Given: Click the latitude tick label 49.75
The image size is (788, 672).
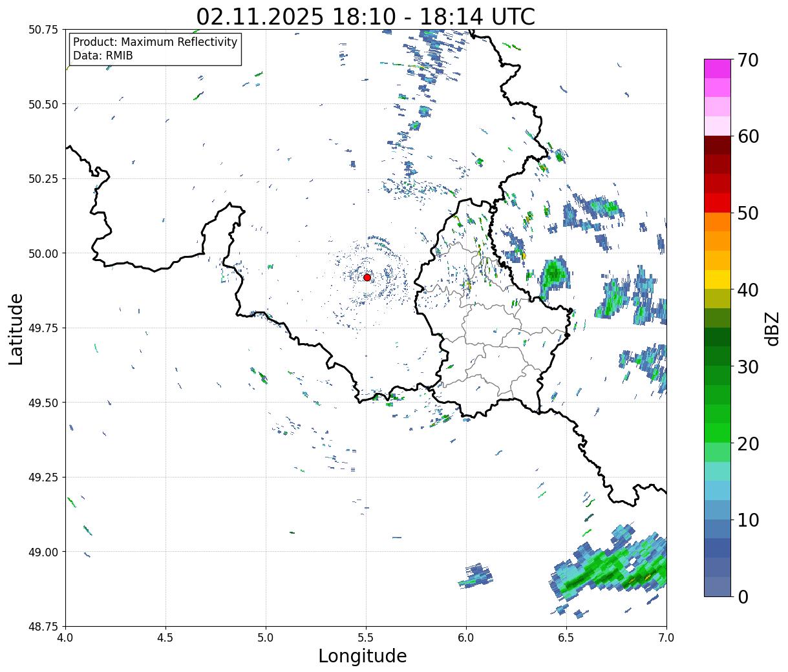Looking at the screenshot, I should point(43,328).
